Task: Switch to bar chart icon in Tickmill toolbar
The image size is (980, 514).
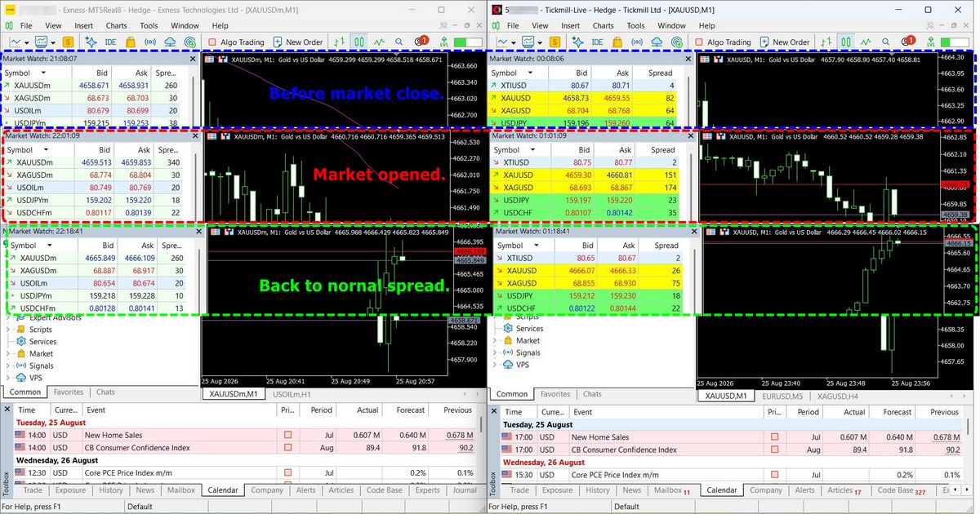Action: [826, 42]
